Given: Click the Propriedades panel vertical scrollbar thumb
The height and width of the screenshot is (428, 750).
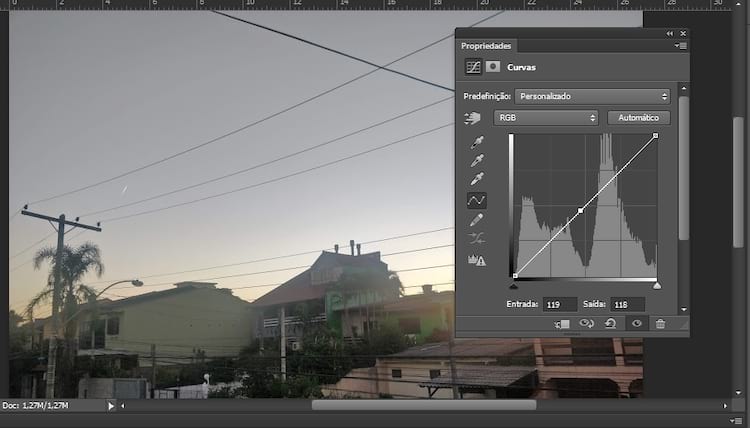Looking at the screenshot, I should (x=684, y=168).
